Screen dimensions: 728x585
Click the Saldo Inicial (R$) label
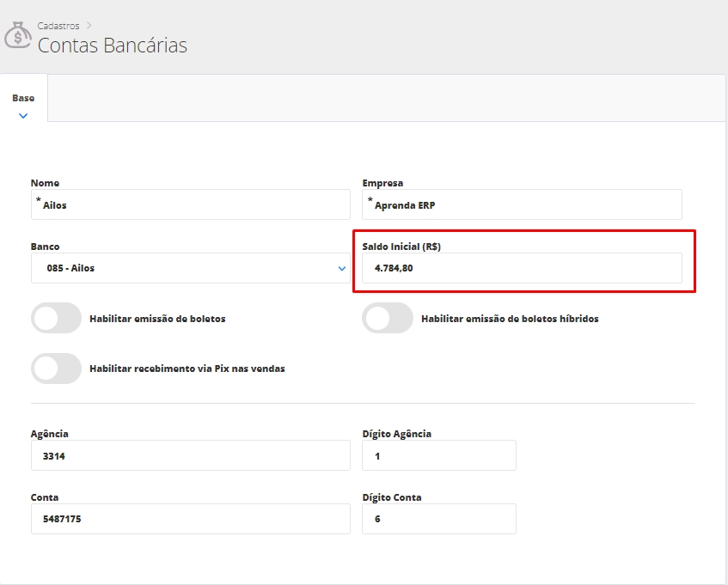pyautogui.click(x=401, y=247)
